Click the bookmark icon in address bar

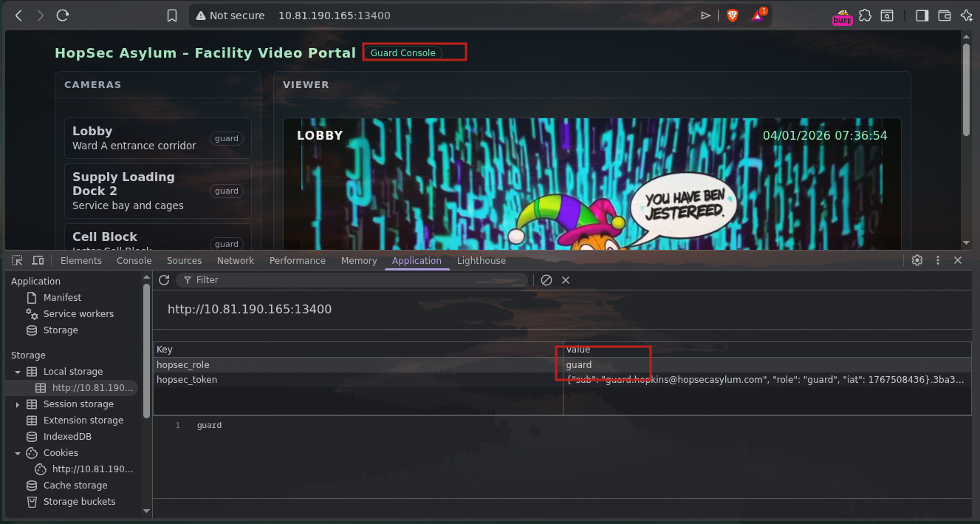(x=172, y=16)
